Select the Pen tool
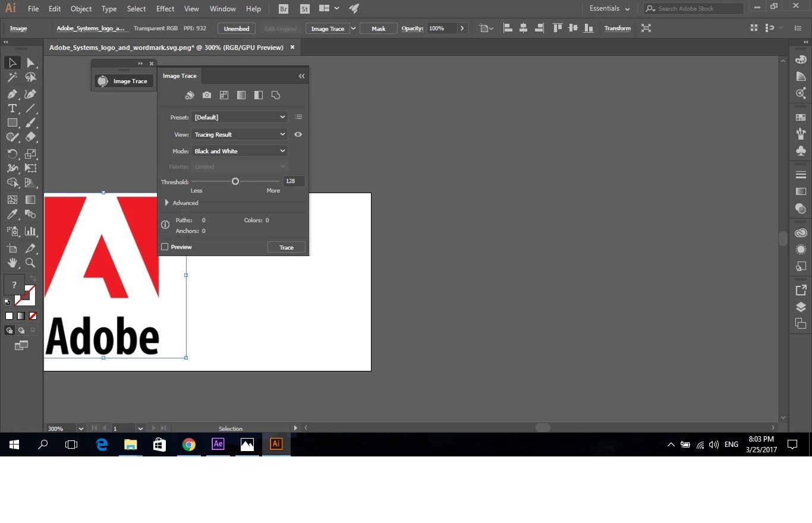 pos(12,94)
